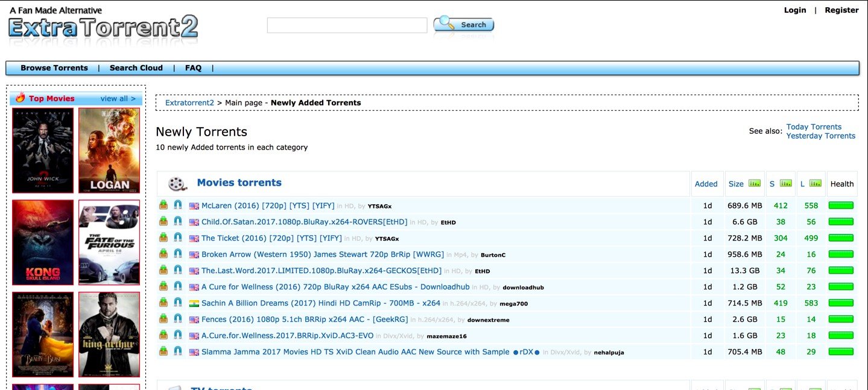Screen dimensions: 868x390
Task: Open the magnet link for McLaren (2016)
Action: tap(178, 205)
